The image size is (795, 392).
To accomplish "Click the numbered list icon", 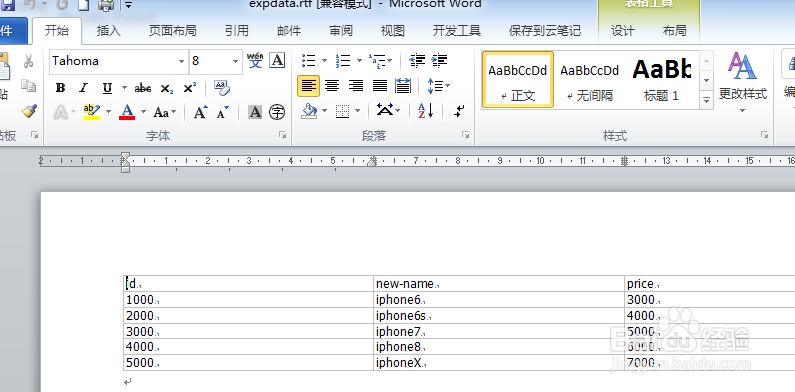I will 343,61.
